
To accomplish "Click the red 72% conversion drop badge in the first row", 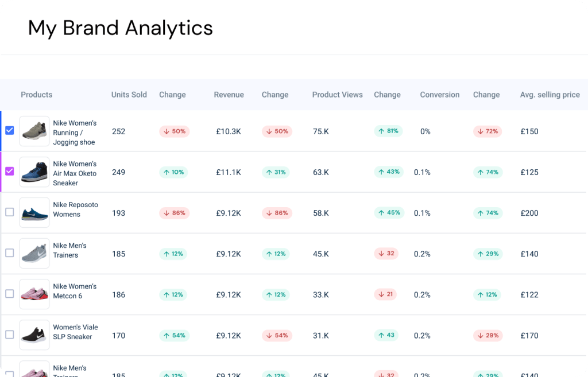I will pyautogui.click(x=488, y=131).
